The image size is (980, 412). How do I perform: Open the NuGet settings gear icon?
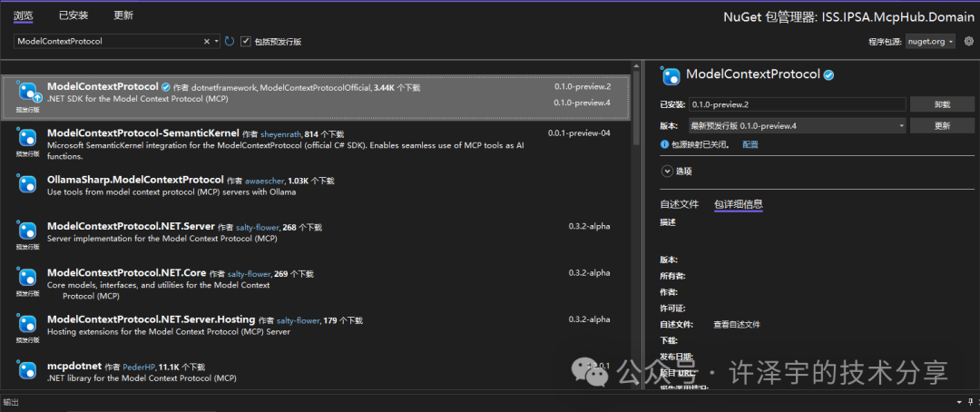click(969, 41)
